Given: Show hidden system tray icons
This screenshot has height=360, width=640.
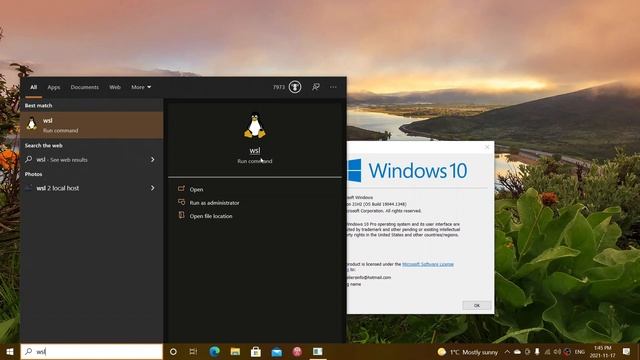Looking at the screenshot, I should 507,351.
